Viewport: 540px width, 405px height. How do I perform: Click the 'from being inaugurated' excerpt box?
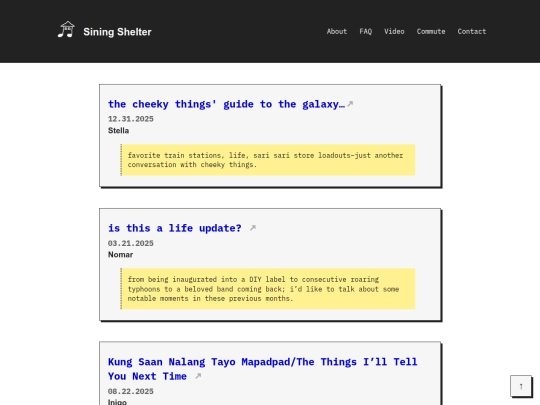tap(268, 289)
